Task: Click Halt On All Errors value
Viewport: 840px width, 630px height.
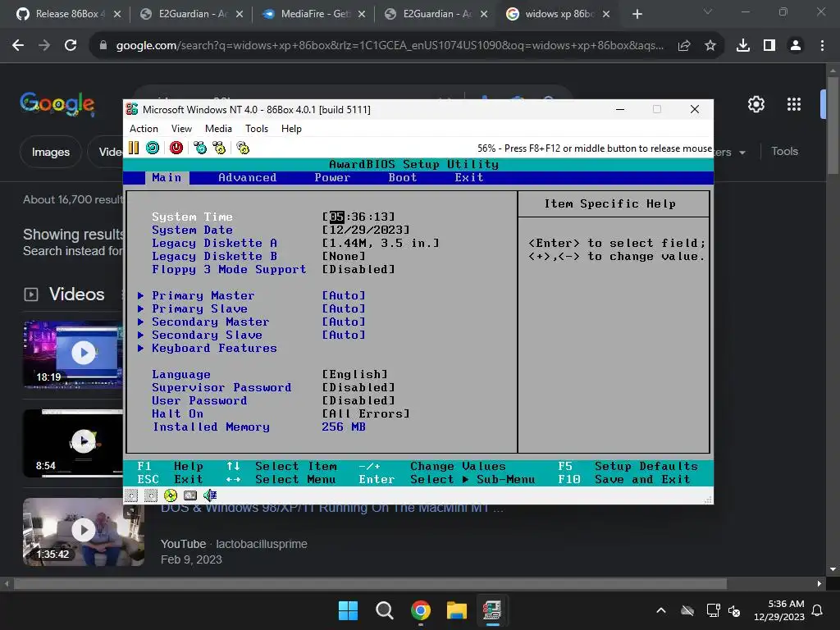Action: (x=366, y=414)
